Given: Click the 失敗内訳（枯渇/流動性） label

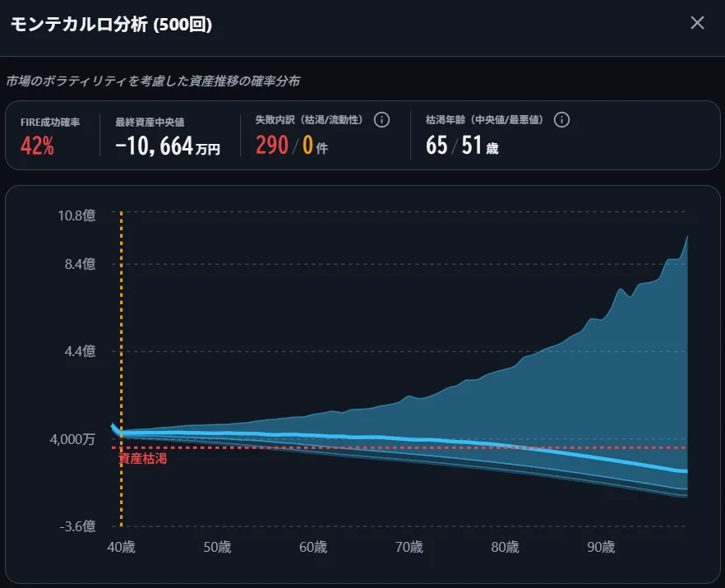Looking at the screenshot, I should pos(309,120).
